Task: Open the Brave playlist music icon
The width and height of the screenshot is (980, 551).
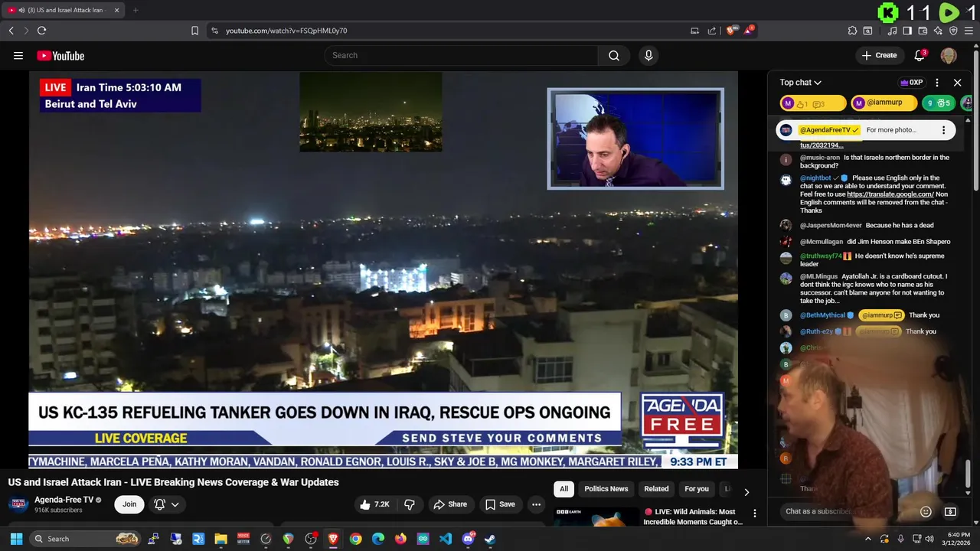Action: click(x=893, y=31)
